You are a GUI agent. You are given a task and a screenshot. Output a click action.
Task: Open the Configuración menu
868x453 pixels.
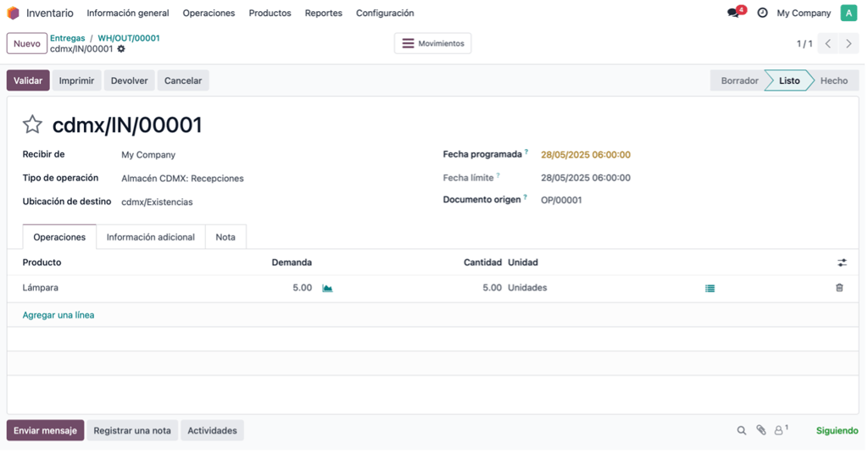coord(385,13)
